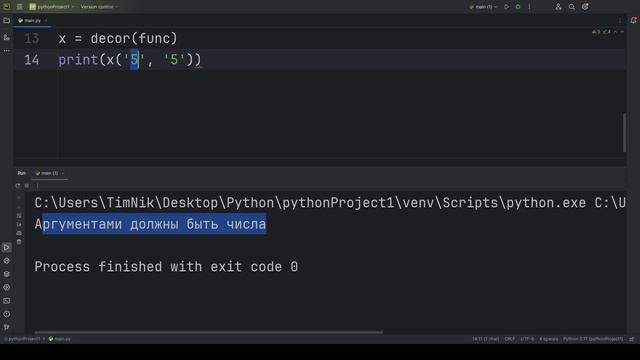
Task: Go to previous highlighted problem arrow
Action: [x=616, y=31]
